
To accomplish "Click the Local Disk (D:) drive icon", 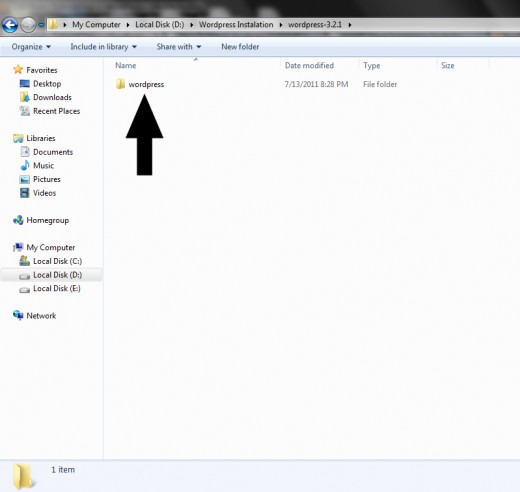I will 25,276.
